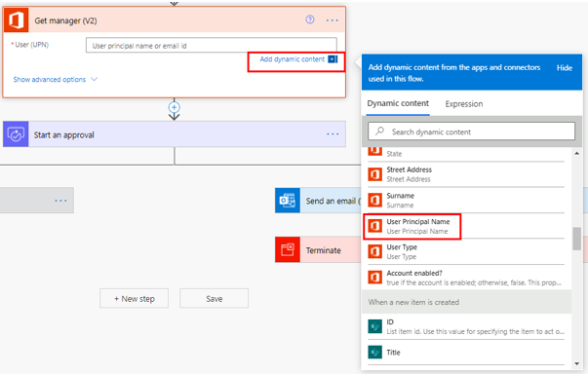Click the SharePoint icon beside ID
Viewport: 588px width, 374px height.
(x=374, y=326)
